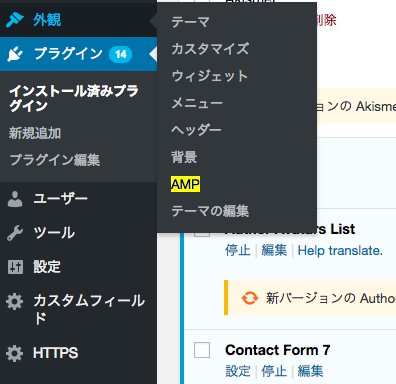This screenshot has height=384, width=396.
Task: Open プラグイン編集 page
Action: (x=55, y=160)
